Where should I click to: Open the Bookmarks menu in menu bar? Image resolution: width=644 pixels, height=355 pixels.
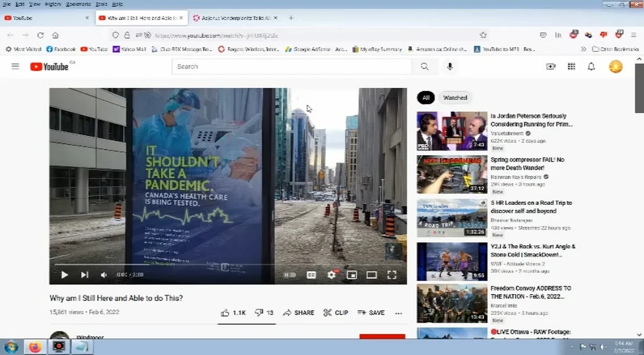pos(78,4)
